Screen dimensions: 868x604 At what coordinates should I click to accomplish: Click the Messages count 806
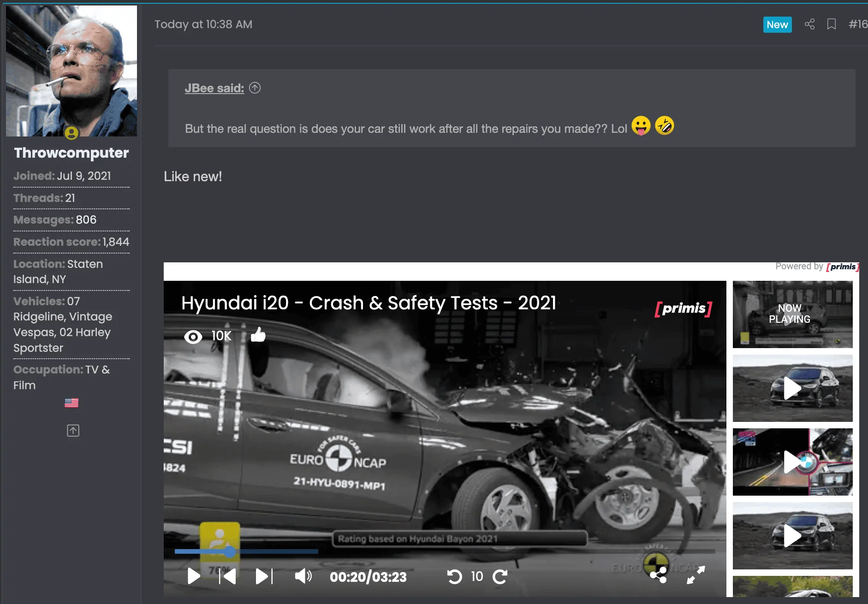86,219
